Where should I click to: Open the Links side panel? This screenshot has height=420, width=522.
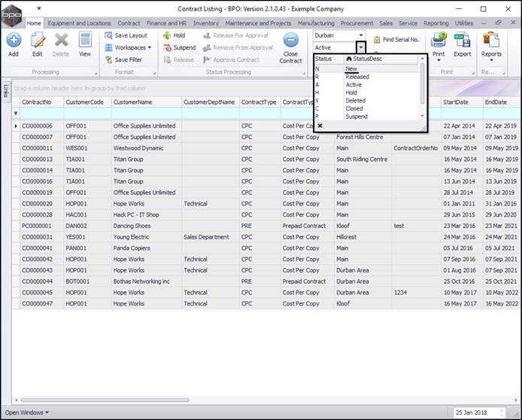tap(5, 90)
